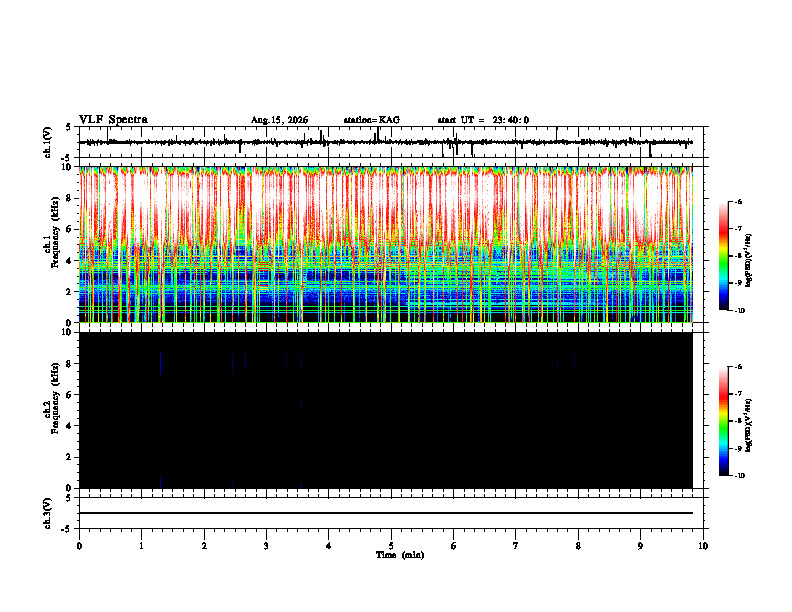Click the time axis tick label "10"

pos(703,546)
